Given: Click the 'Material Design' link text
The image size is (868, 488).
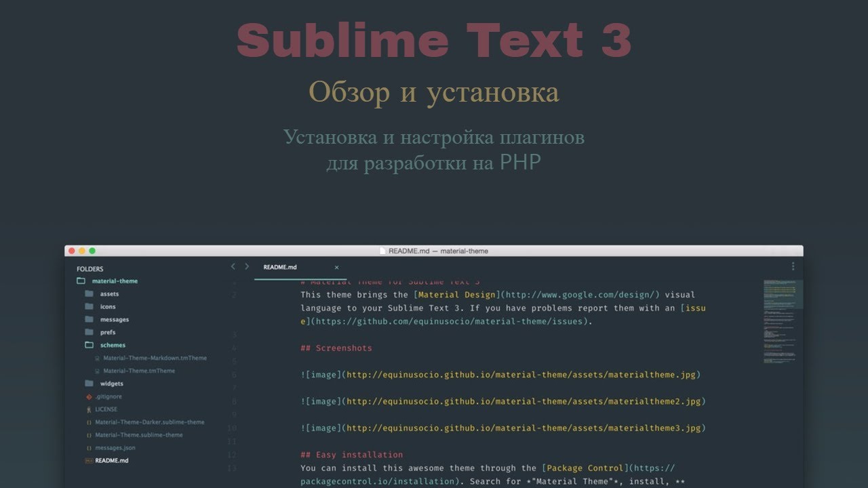Looking at the screenshot, I should [x=456, y=295].
